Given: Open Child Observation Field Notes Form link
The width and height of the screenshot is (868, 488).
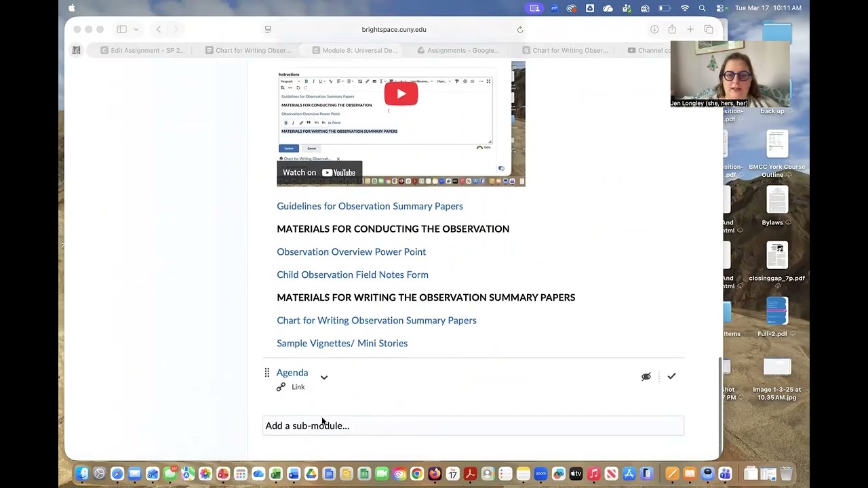Looking at the screenshot, I should (353, 274).
